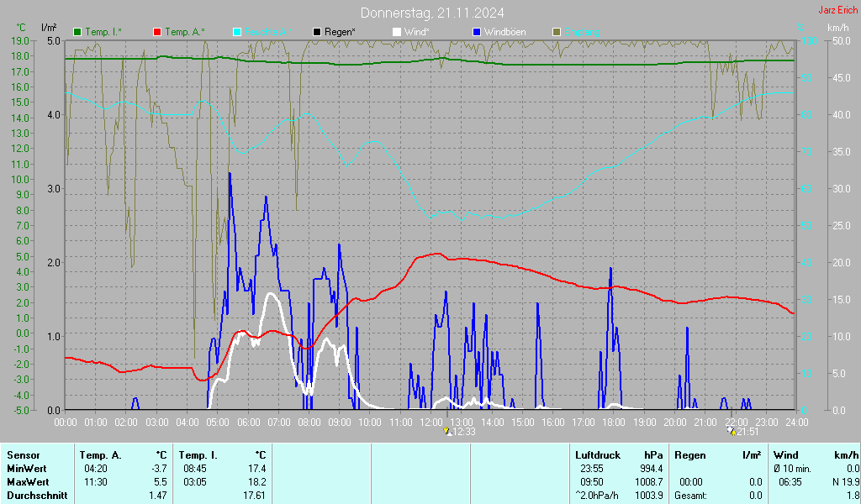Select the 'Regen*' legend label

(340, 33)
